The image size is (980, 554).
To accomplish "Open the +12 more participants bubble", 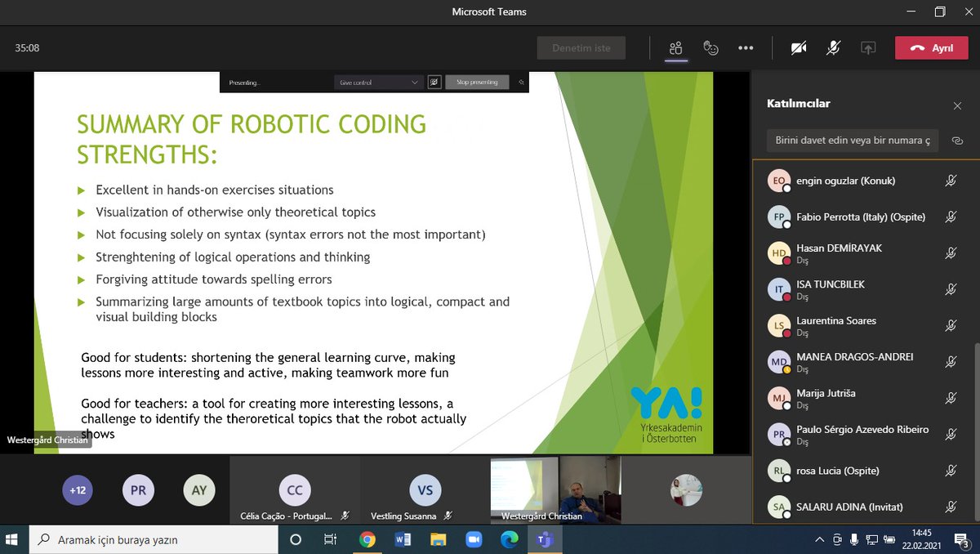I will pos(78,490).
